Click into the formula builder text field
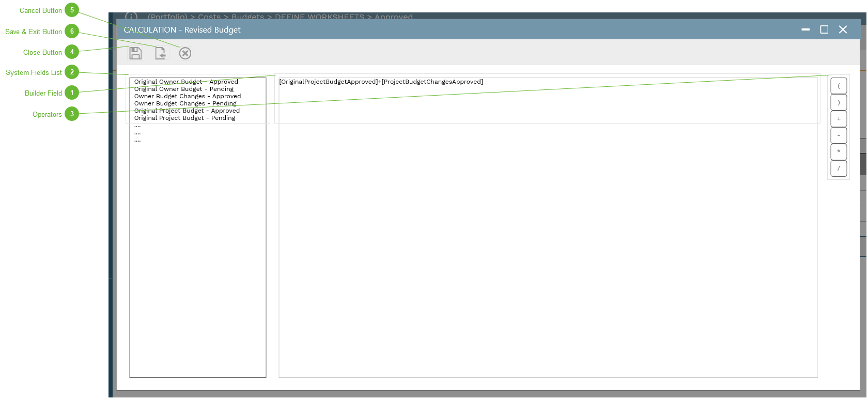 [x=548, y=227]
